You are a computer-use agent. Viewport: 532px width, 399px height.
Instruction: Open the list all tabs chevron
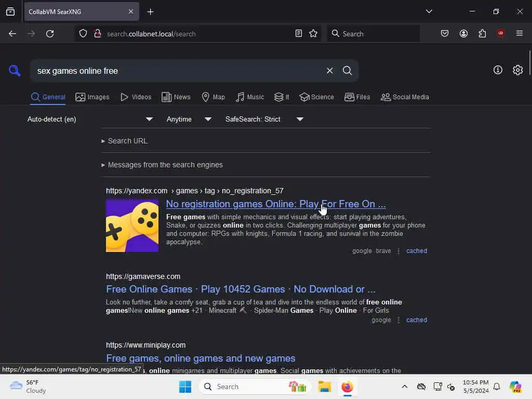[429, 11]
